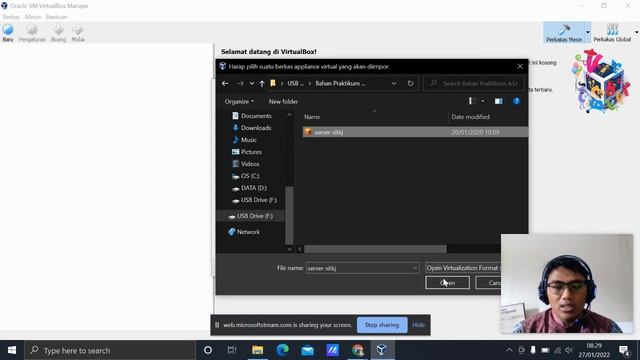
Task: Hide the screen sharing banner
Action: (418, 325)
